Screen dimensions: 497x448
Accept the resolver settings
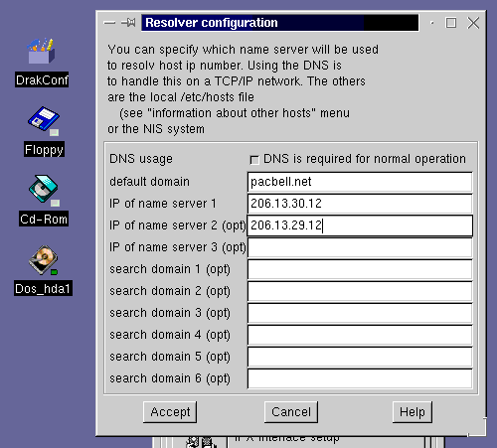(170, 412)
